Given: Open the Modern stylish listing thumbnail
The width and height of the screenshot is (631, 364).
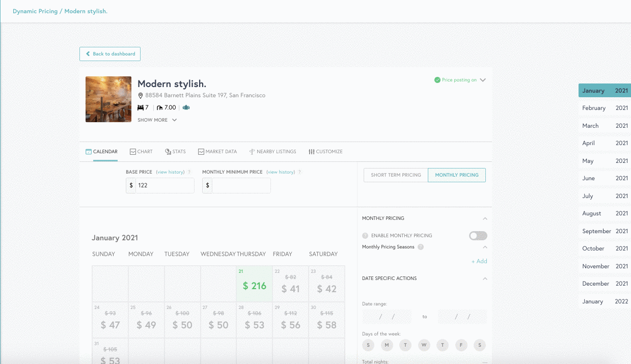Looking at the screenshot, I should [108, 99].
